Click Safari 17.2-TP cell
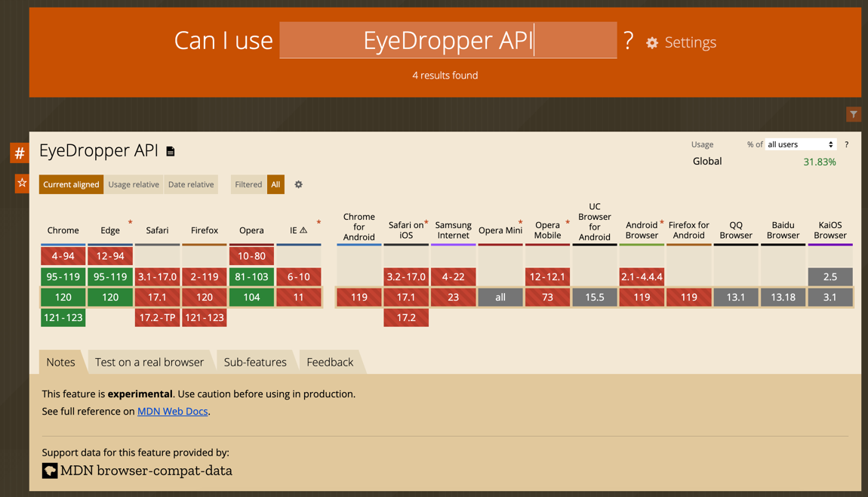868x497 pixels. click(x=157, y=317)
